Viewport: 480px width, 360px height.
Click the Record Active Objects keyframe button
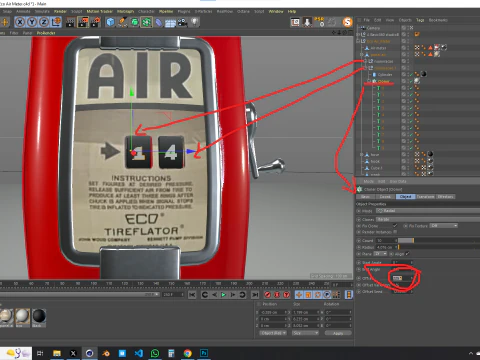267,295
